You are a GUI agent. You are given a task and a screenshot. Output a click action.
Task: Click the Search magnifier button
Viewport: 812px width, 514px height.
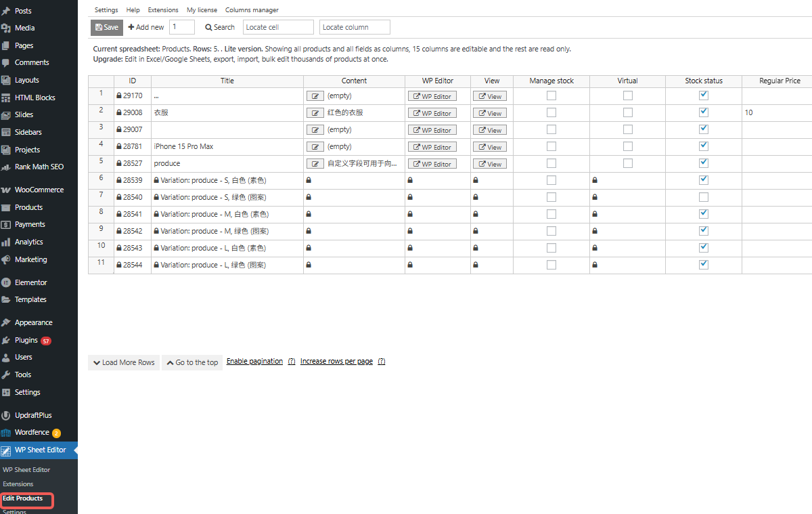pos(220,27)
